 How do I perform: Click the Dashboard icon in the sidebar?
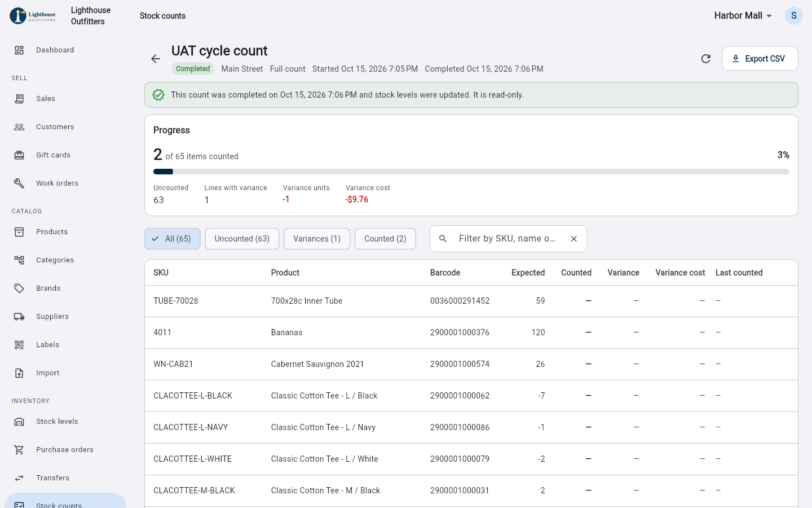[19, 50]
